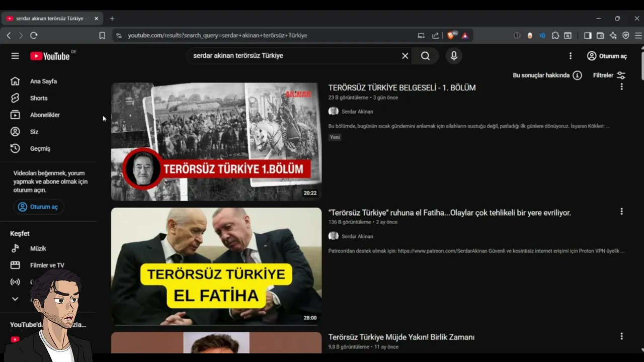Reload the page with refresh icon

(x=34, y=35)
